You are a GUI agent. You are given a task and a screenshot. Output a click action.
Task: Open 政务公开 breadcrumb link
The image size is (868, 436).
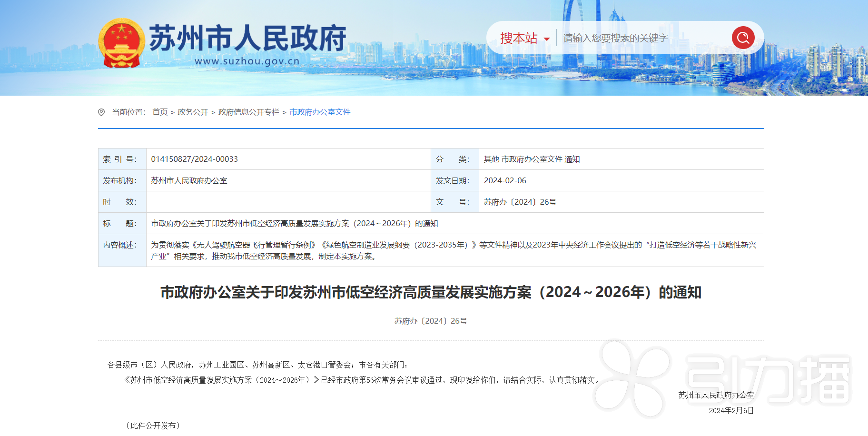coord(193,112)
